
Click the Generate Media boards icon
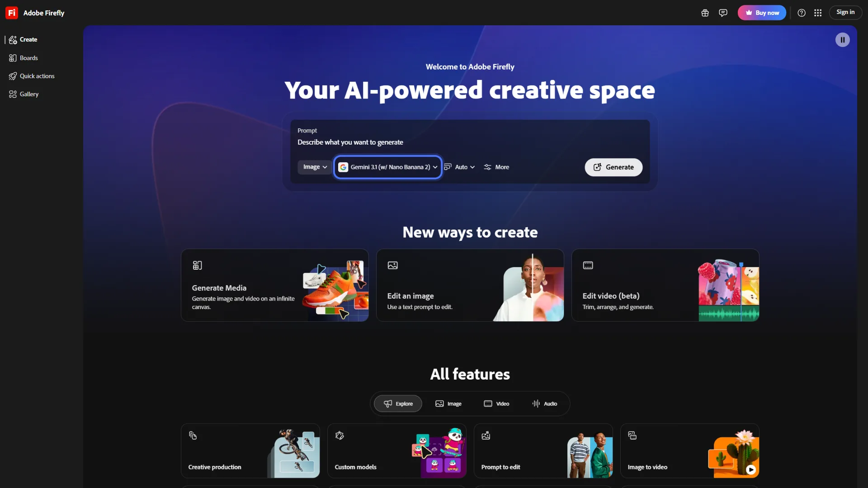198,265
